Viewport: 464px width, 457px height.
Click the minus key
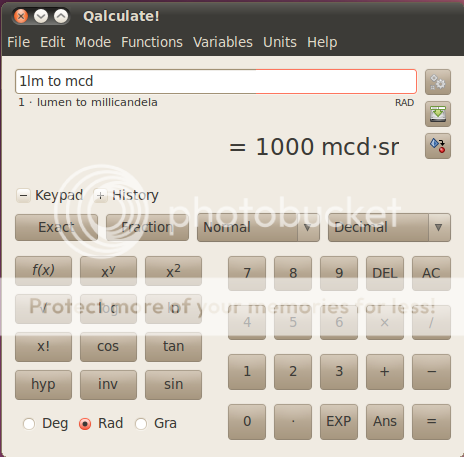point(431,372)
